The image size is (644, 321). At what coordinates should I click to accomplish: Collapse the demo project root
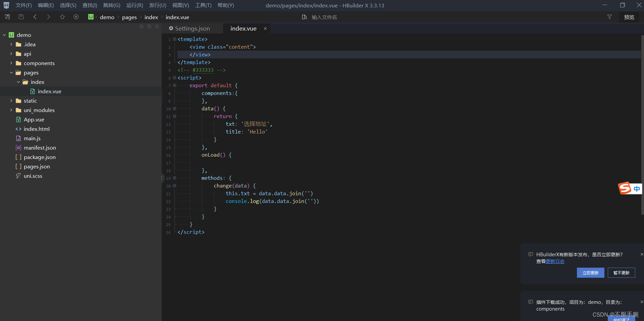pyautogui.click(x=4, y=35)
